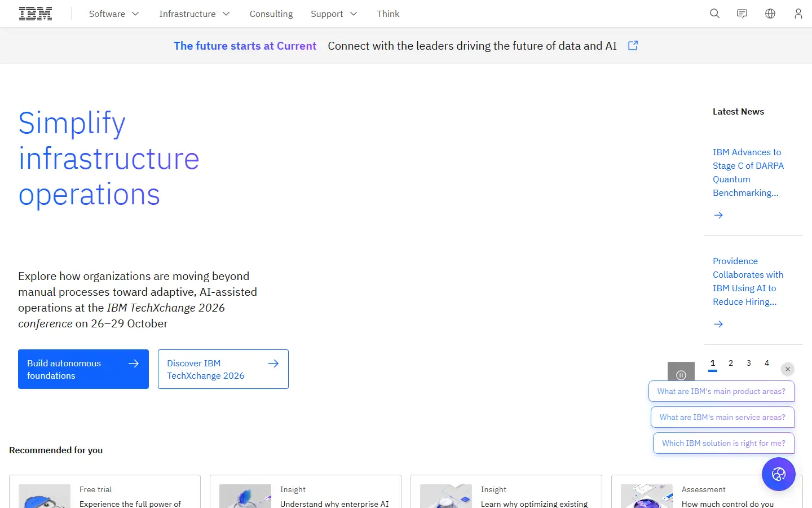This screenshot has height=508, width=812.
Task: Click 'Recommended for you' heading
Action: [x=56, y=450]
